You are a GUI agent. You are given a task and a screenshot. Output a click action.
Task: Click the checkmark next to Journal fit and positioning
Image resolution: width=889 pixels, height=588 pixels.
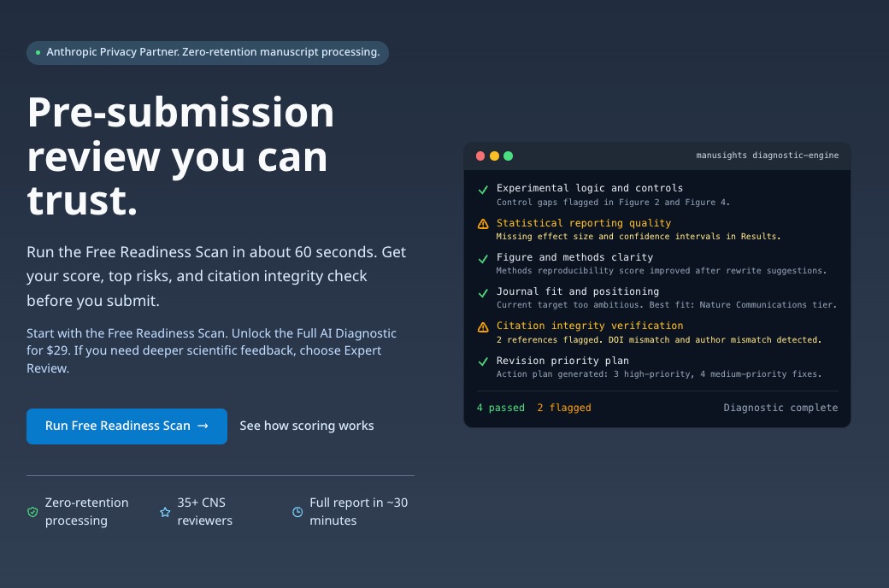point(483,292)
